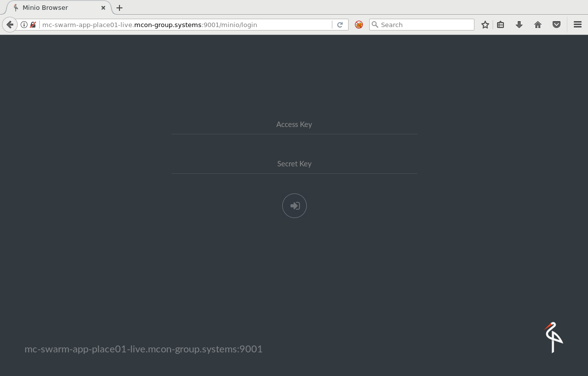588x376 pixels.
Task: Focus the Secret Key field
Action: (x=294, y=164)
